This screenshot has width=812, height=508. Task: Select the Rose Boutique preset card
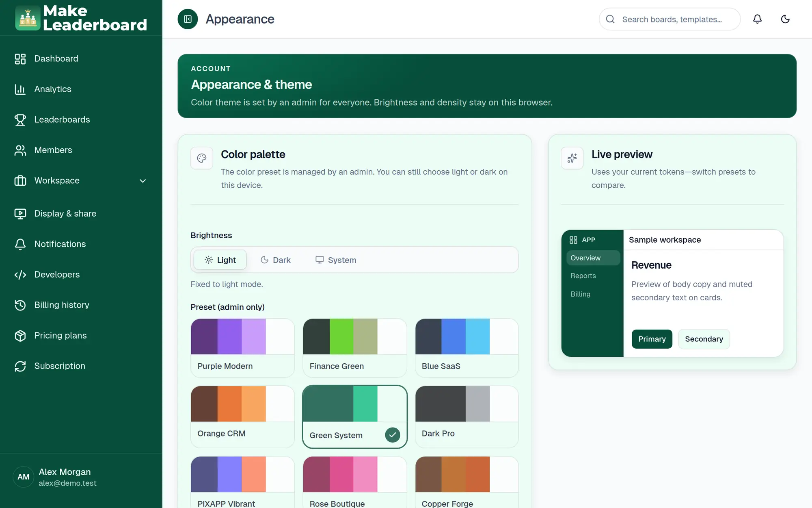click(x=355, y=482)
